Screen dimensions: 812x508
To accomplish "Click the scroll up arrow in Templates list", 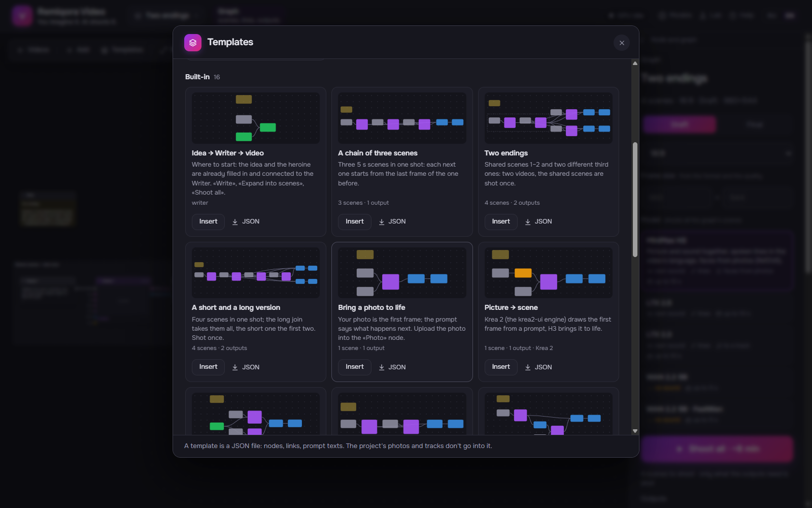I will point(635,63).
